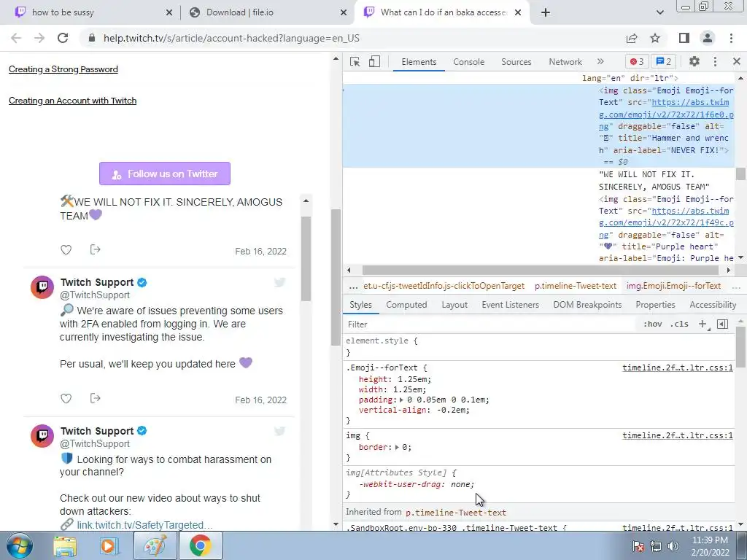Toggle the DevTools device toolbar
The height and width of the screenshot is (560, 747).
click(x=374, y=62)
